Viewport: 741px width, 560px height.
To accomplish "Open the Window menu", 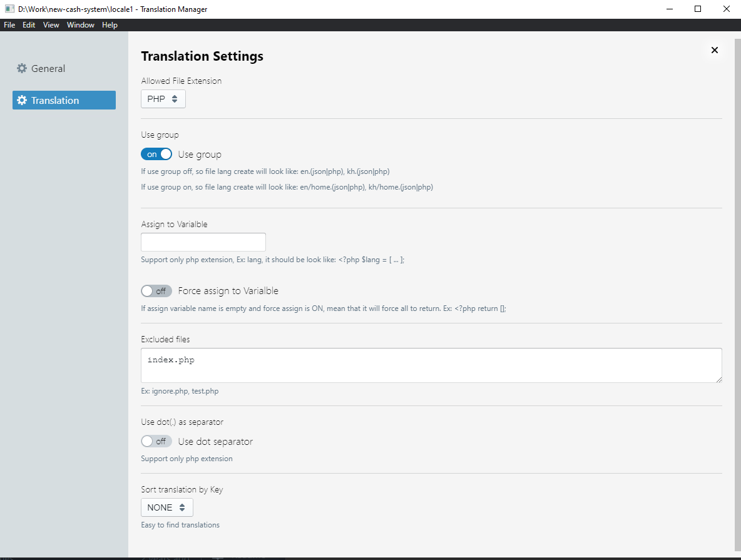I will [81, 25].
